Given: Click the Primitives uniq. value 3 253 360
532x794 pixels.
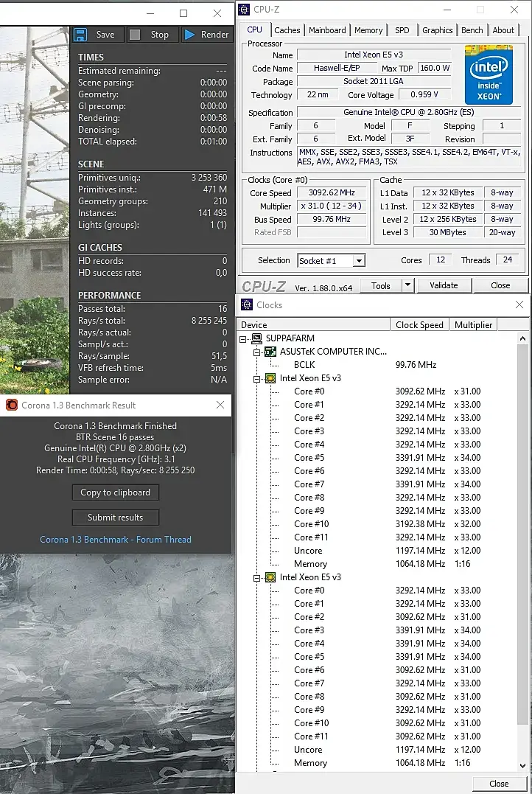Looking at the screenshot, I should pyautogui.click(x=209, y=178).
